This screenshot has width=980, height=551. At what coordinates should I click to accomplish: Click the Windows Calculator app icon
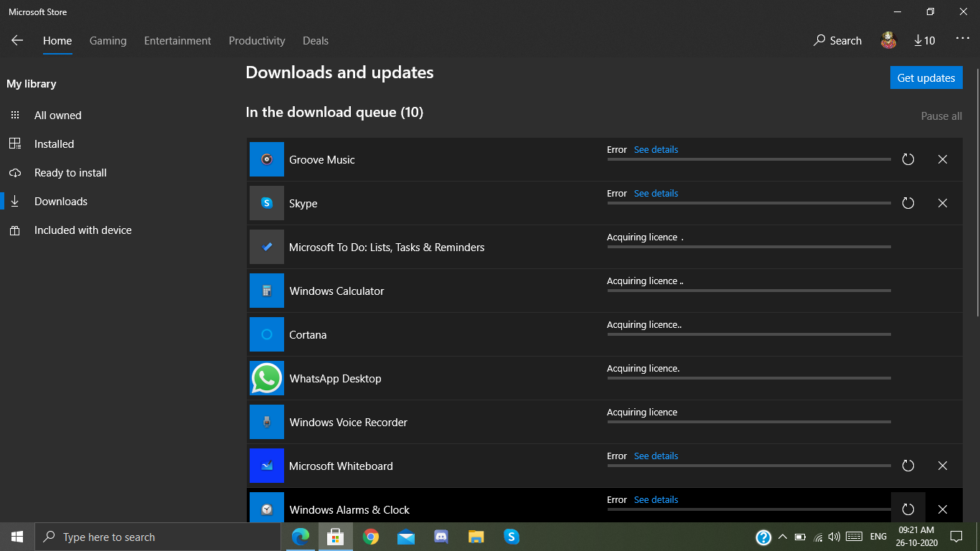267,291
